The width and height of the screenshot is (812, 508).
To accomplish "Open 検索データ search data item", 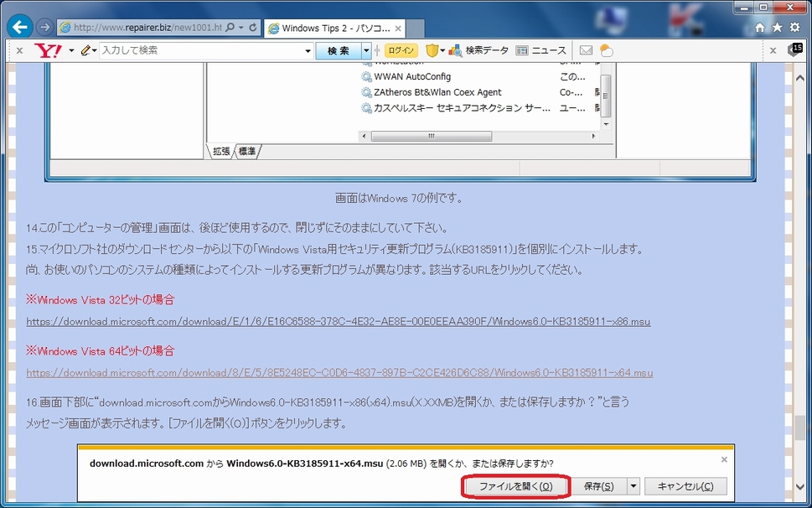I will tap(479, 50).
